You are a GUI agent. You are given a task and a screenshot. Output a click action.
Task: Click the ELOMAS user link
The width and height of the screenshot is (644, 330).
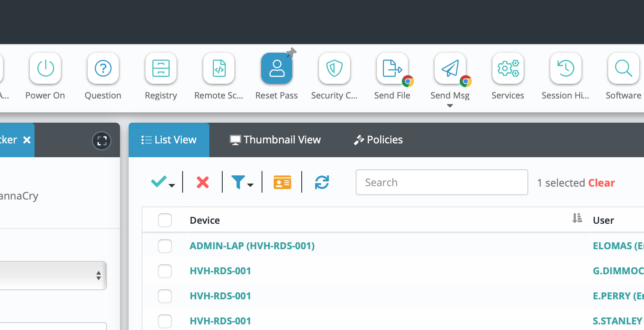[619, 246]
